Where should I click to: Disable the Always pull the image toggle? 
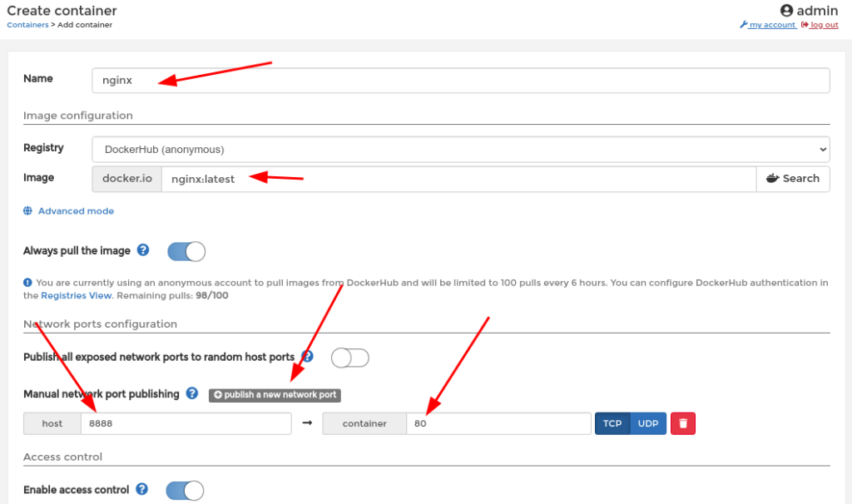[x=186, y=251]
